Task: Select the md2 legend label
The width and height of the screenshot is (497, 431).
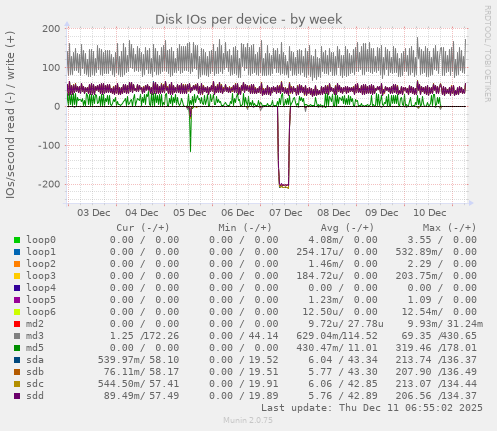Action: click(35, 324)
